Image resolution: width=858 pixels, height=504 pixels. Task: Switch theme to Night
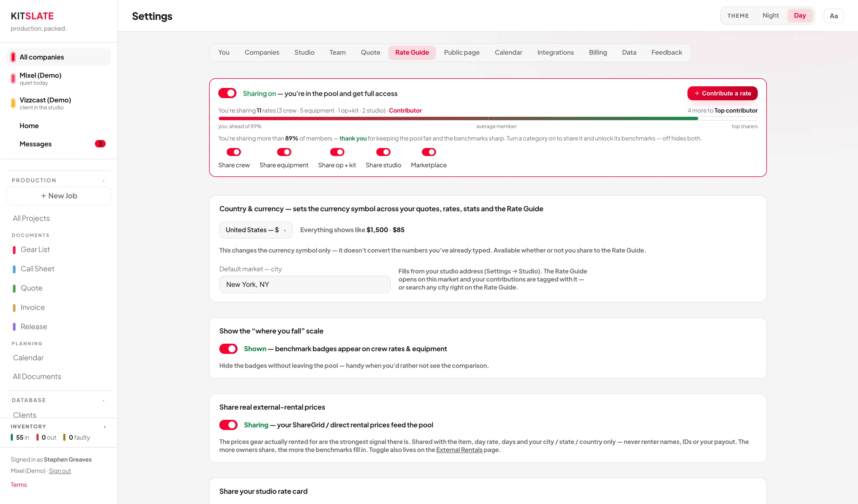pyautogui.click(x=771, y=16)
